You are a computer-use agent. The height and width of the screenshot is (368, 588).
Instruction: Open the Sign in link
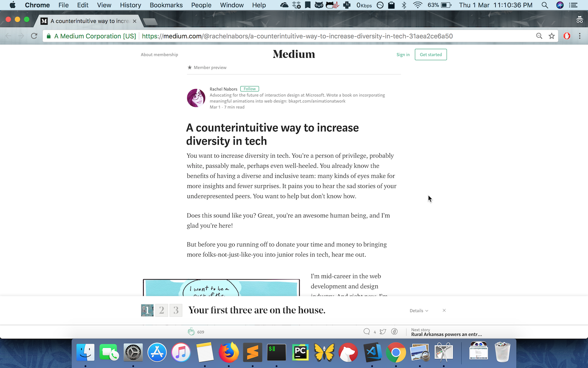(403, 55)
